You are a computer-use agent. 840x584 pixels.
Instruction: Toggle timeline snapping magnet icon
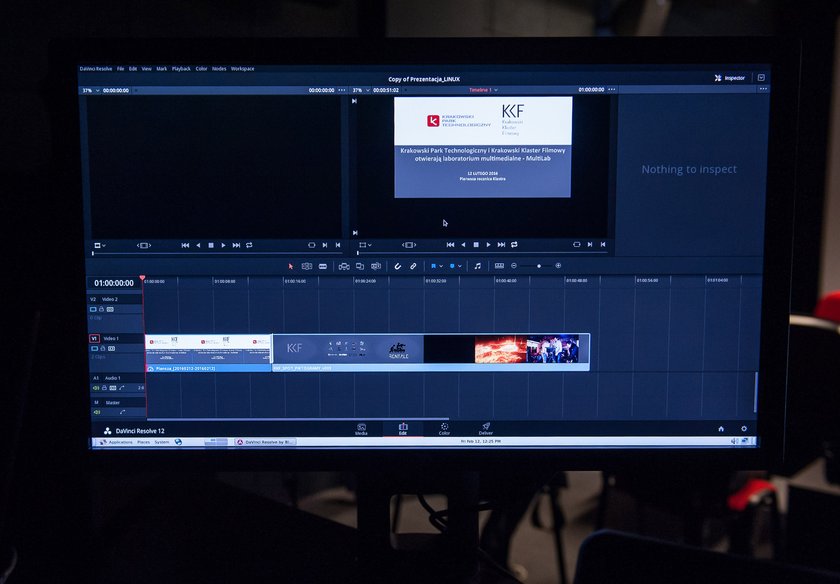[x=398, y=266]
